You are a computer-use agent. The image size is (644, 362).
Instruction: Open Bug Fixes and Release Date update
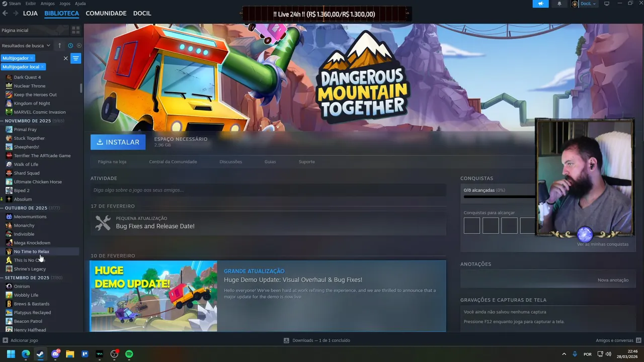(155, 226)
